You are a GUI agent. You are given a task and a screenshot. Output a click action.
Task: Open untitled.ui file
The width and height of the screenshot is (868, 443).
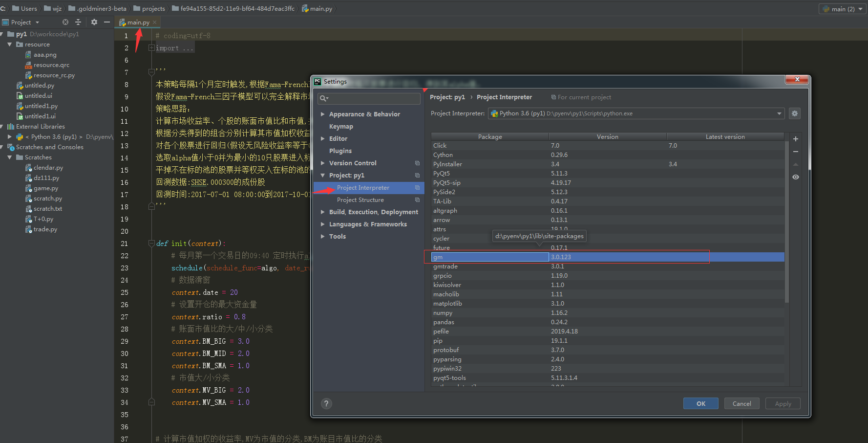click(x=39, y=96)
